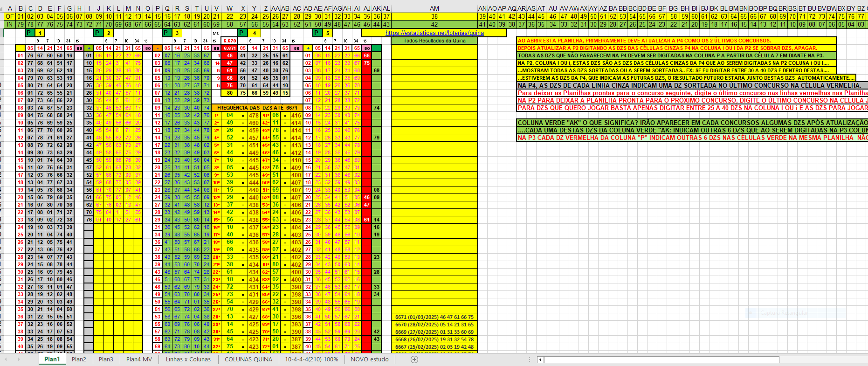Select result row '6671 (01/03/2025) 46 47 61 66 75'
This screenshot has height=366, width=868.
(434, 317)
